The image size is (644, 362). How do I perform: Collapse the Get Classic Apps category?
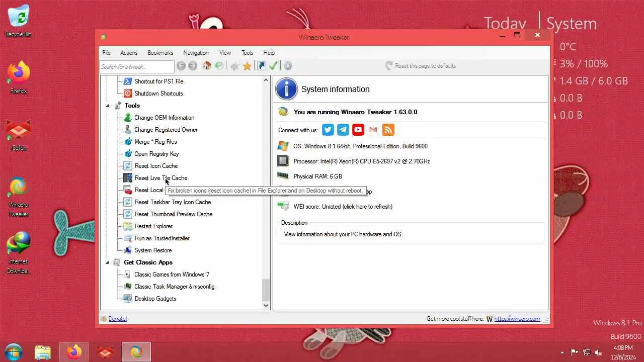(x=107, y=262)
